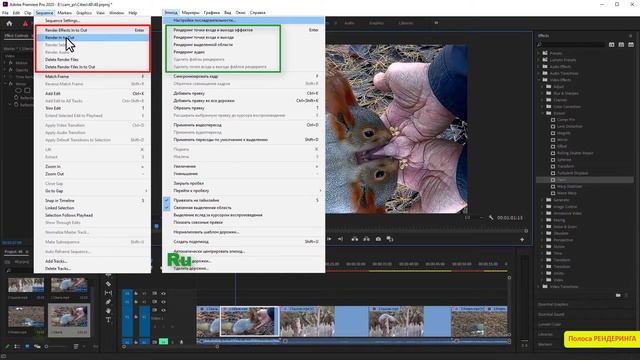The height and width of the screenshot is (360, 640).
Task: Choose Delete Tracks… entry
Action: pyautogui.click(x=93, y=269)
